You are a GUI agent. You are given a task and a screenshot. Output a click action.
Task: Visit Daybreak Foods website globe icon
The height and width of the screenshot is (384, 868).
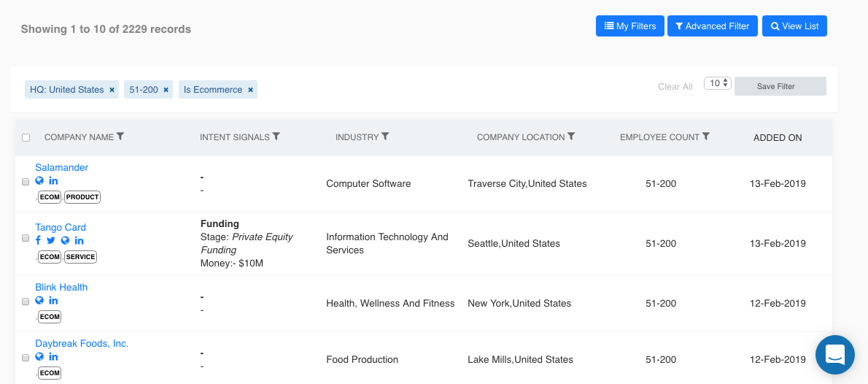[x=39, y=356]
